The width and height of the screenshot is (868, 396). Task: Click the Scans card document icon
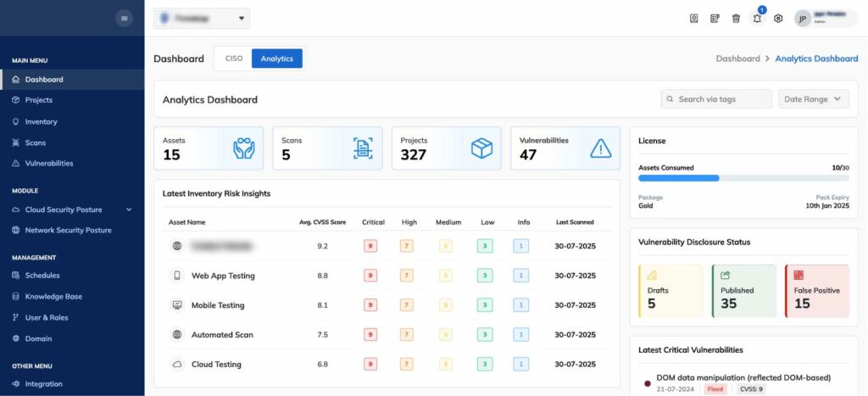click(x=363, y=148)
